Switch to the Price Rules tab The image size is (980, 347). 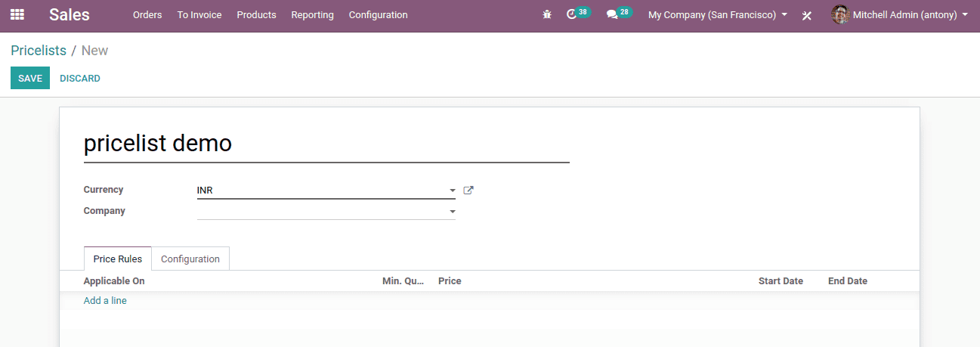[118, 259]
